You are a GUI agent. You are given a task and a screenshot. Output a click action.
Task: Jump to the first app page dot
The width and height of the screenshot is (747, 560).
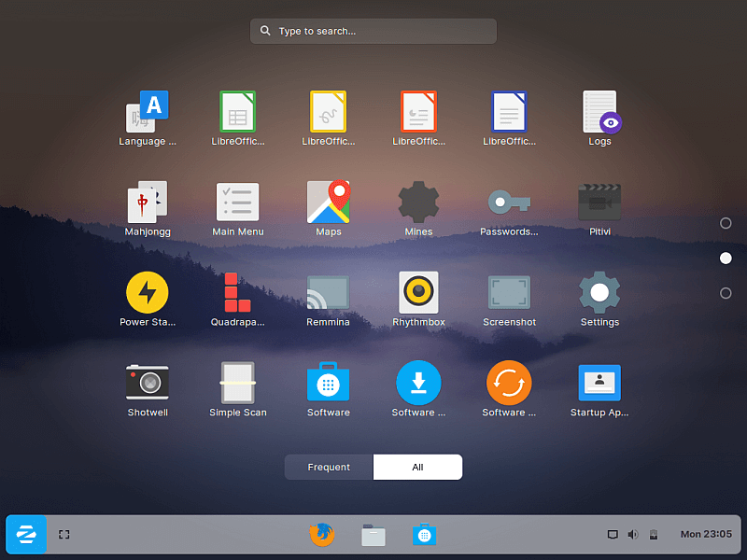point(726,223)
